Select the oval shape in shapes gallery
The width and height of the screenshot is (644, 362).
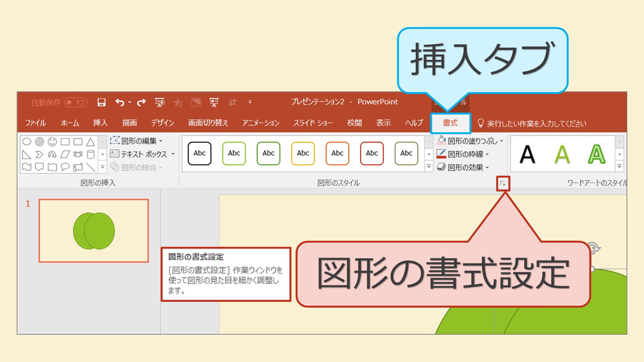27,142
